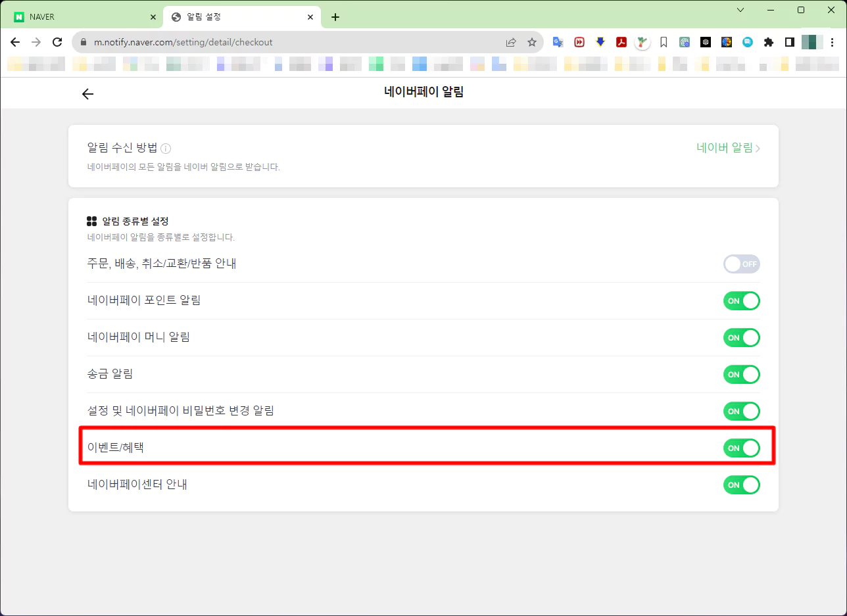Open a new browser tab
The width and height of the screenshot is (847, 616).
coord(335,17)
